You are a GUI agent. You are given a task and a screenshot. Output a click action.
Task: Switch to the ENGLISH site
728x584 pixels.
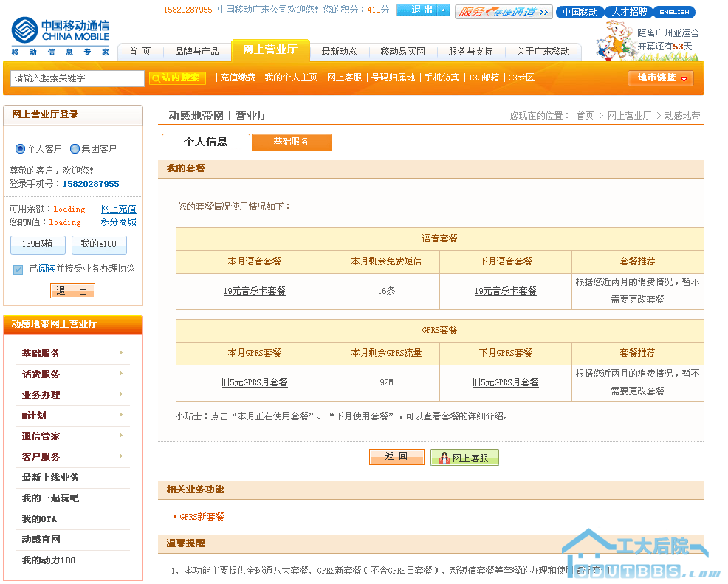click(674, 12)
